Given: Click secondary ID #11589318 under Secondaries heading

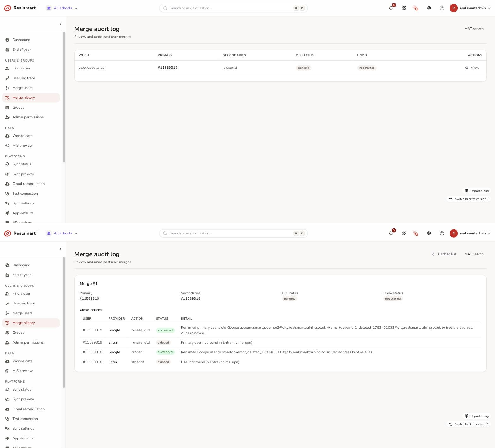Looking at the screenshot, I should [x=191, y=299].
